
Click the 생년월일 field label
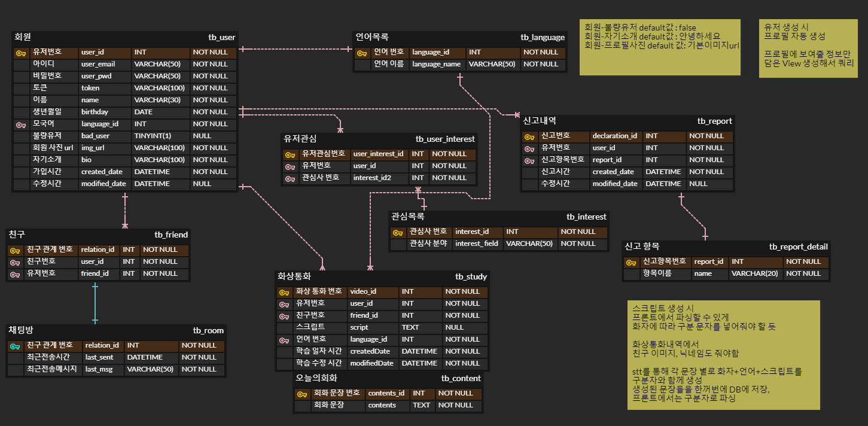pyautogui.click(x=47, y=112)
